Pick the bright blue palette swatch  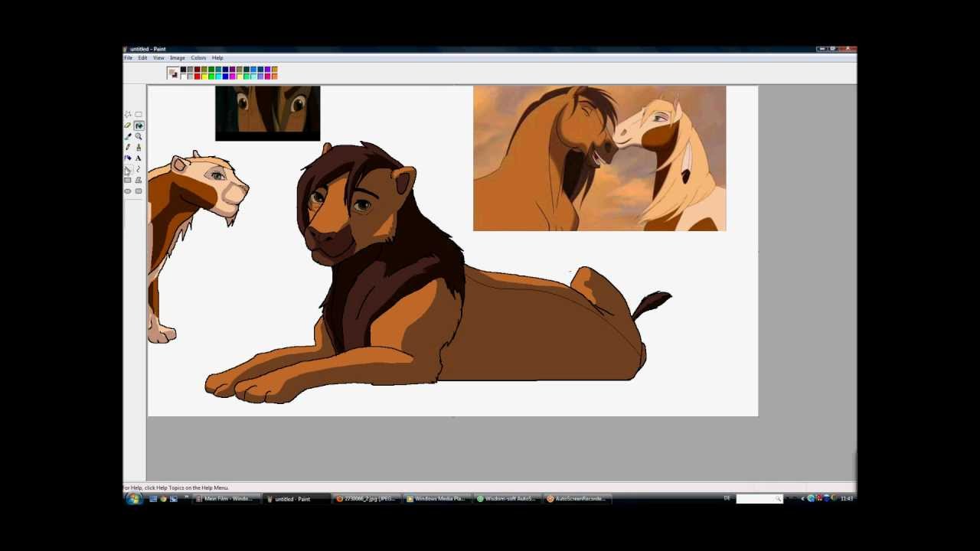225,77
